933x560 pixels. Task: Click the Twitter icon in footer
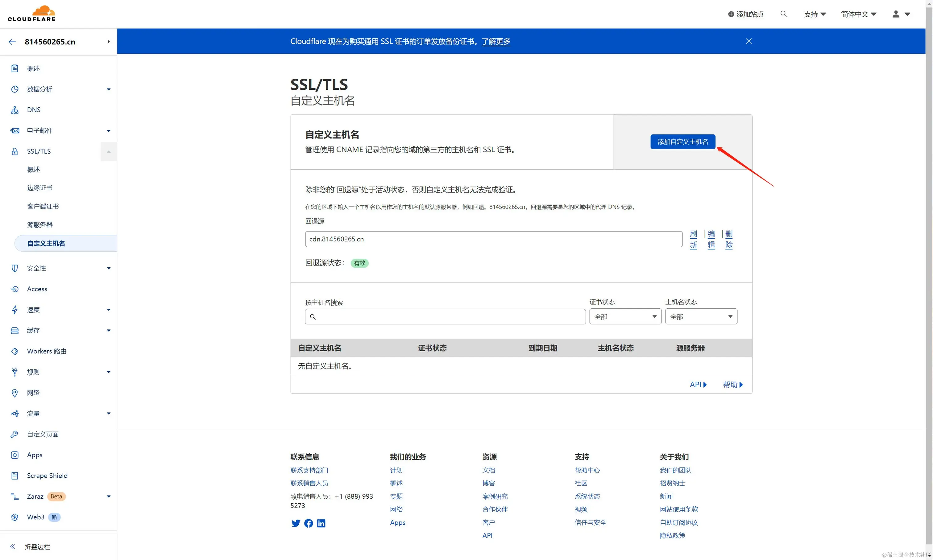coord(296,523)
